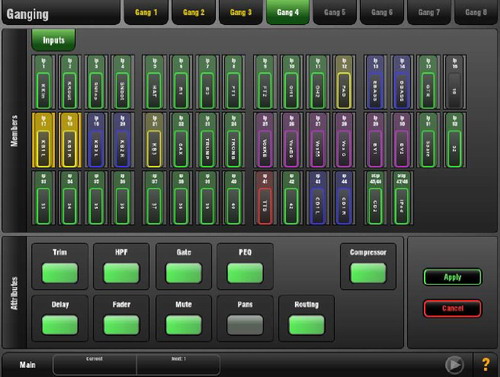Select the highlighted KB1 L channel tile

(x=43, y=140)
